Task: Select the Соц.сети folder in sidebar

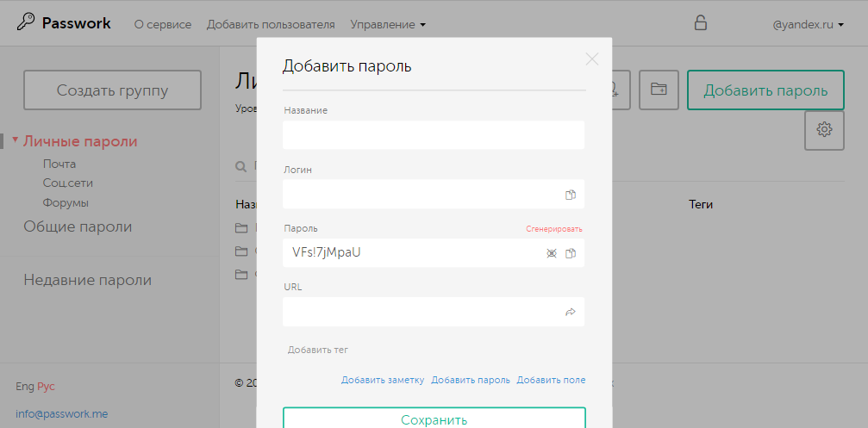Action: click(67, 183)
